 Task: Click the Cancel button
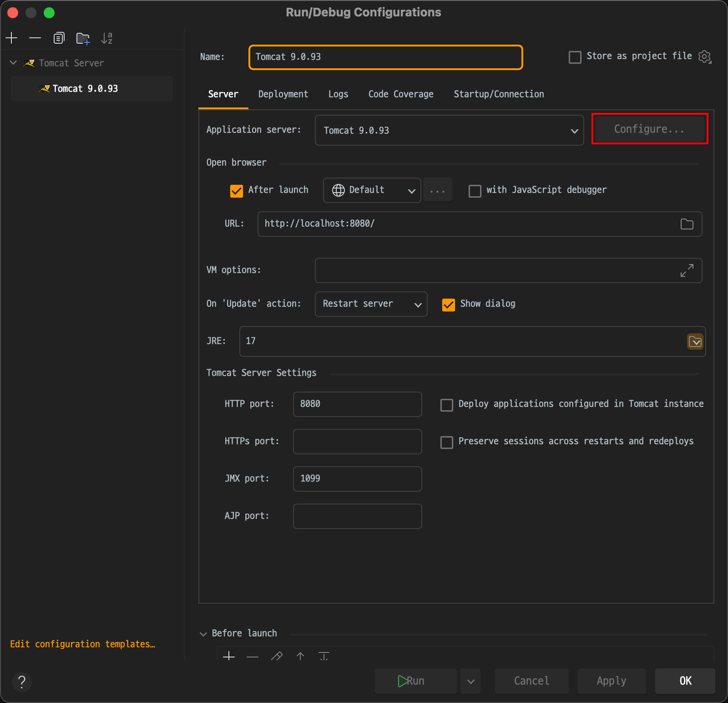point(531,681)
